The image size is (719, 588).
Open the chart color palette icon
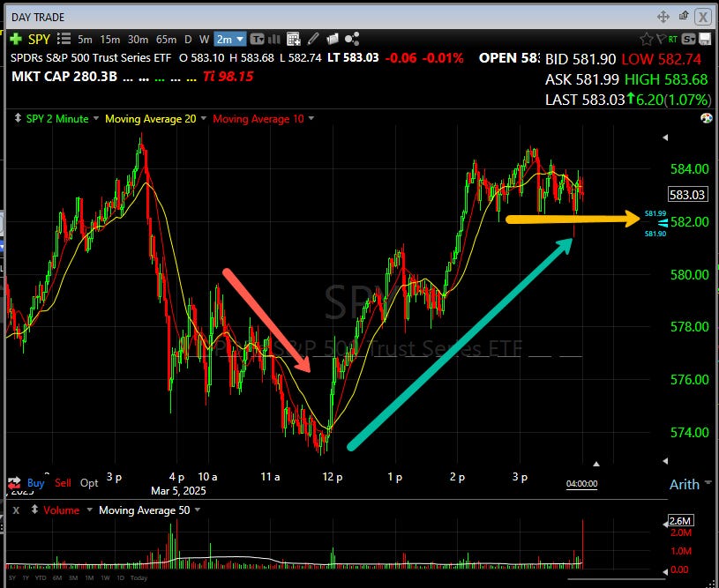pyautogui.click(x=706, y=119)
